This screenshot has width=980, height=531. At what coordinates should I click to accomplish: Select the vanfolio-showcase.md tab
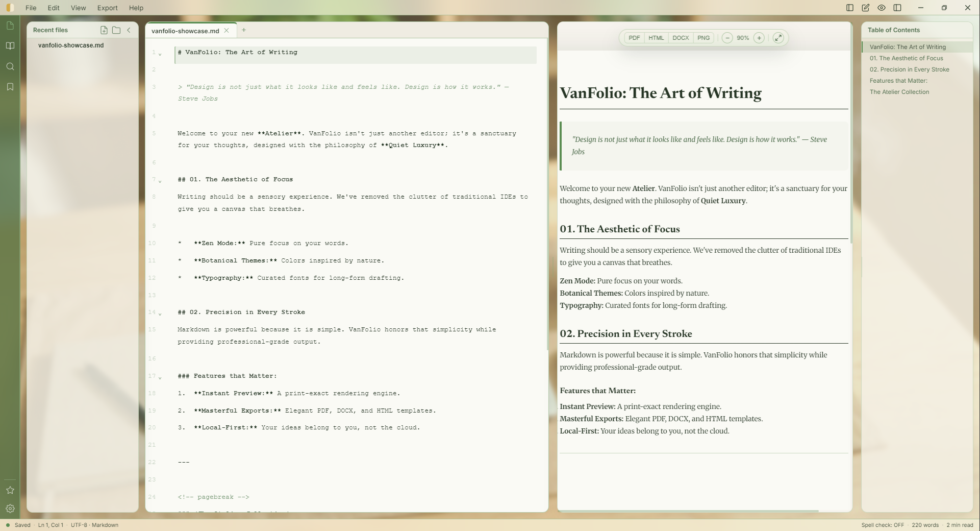[185, 31]
